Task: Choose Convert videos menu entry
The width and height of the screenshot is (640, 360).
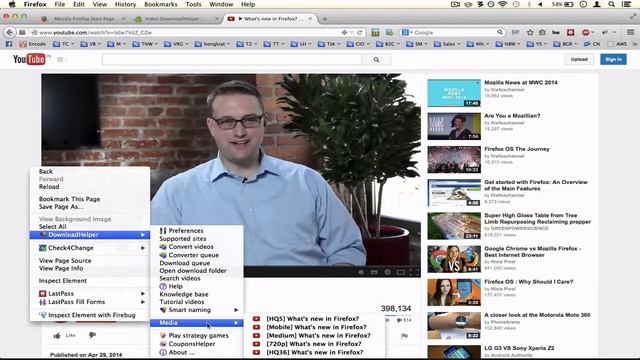Action: [197, 247]
